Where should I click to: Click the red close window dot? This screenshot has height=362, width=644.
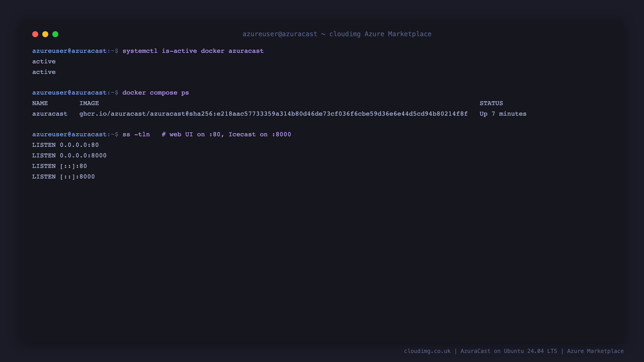(35, 34)
